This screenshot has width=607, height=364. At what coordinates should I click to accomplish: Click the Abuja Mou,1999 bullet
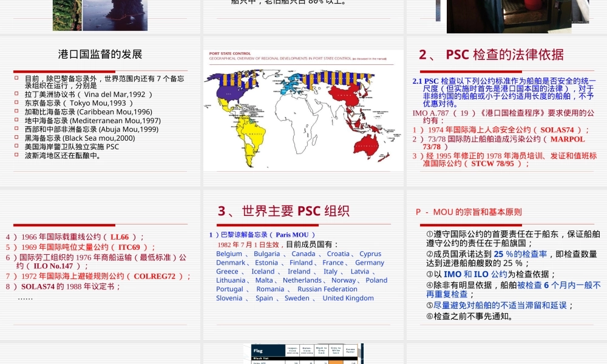tap(92, 129)
